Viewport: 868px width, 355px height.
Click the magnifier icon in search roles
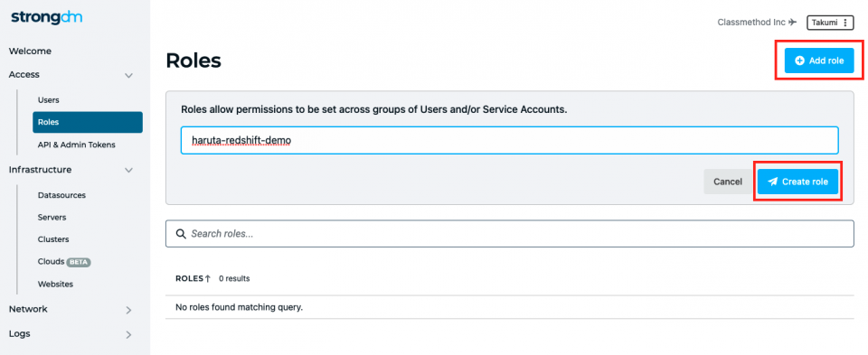coord(181,233)
